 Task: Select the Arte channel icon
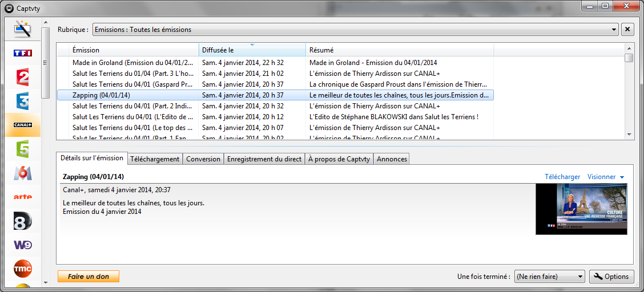22,197
